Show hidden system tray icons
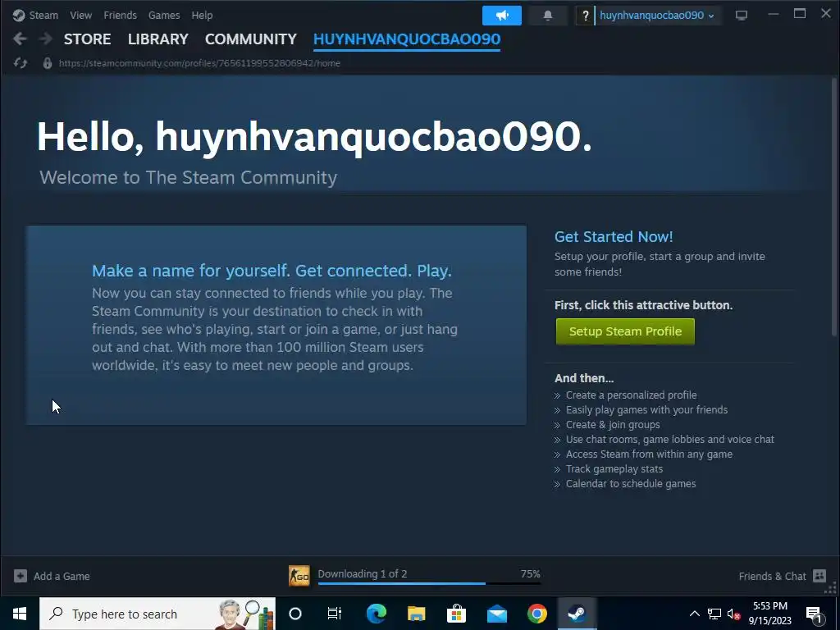Image resolution: width=840 pixels, height=630 pixels. point(694,614)
